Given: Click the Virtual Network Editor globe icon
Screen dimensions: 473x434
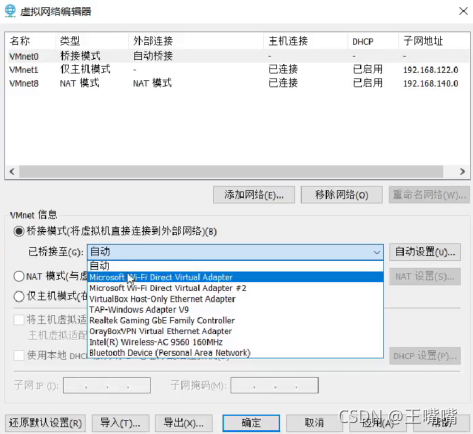Looking at the screenshot, I should click(10, 11).
